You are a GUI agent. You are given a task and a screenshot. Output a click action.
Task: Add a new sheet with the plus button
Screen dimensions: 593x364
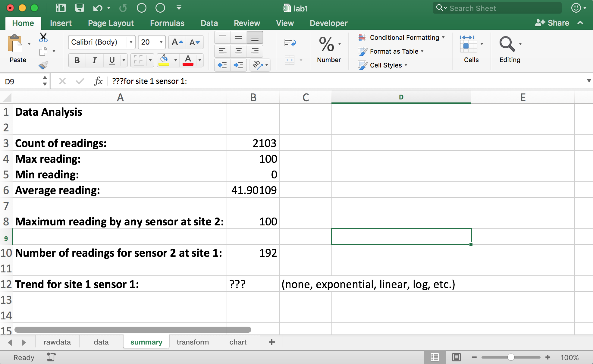[x=271, y=342]
